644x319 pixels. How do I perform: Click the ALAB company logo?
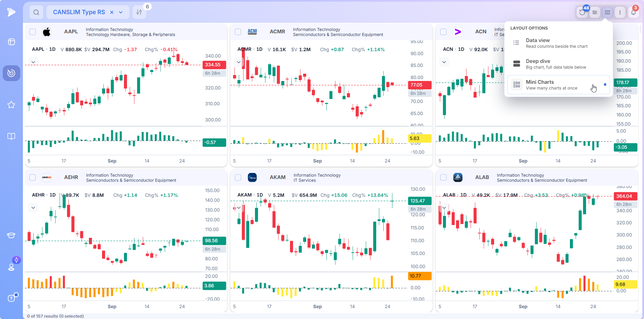tap(458, 177)
